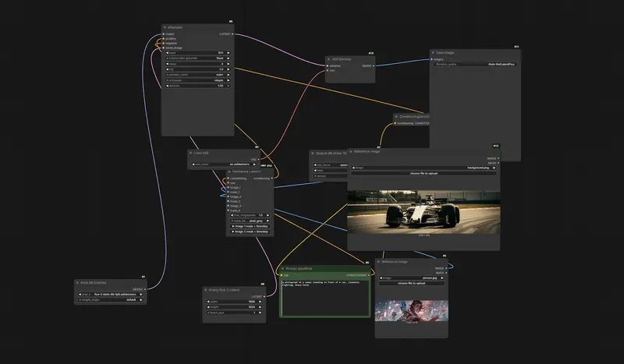Increase the KSampler seed value
The image size is (624, 364).
(x=228, y=52)
